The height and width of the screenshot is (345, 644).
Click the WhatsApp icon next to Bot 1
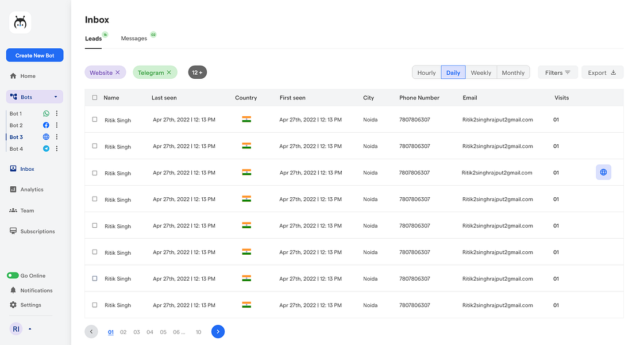point(46,113)
